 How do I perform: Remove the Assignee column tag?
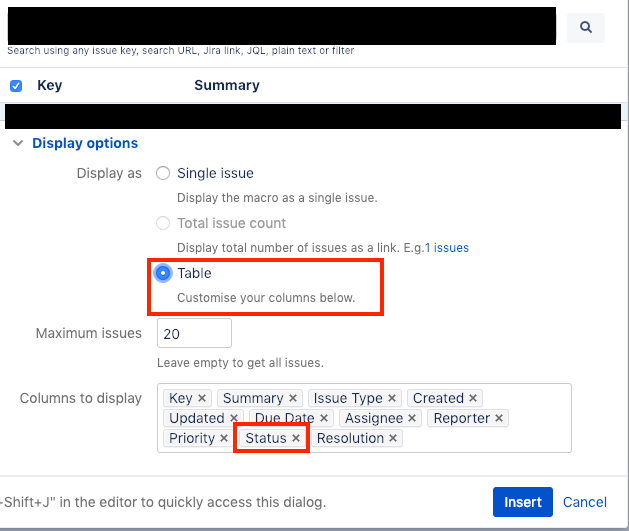coord(412,418)
